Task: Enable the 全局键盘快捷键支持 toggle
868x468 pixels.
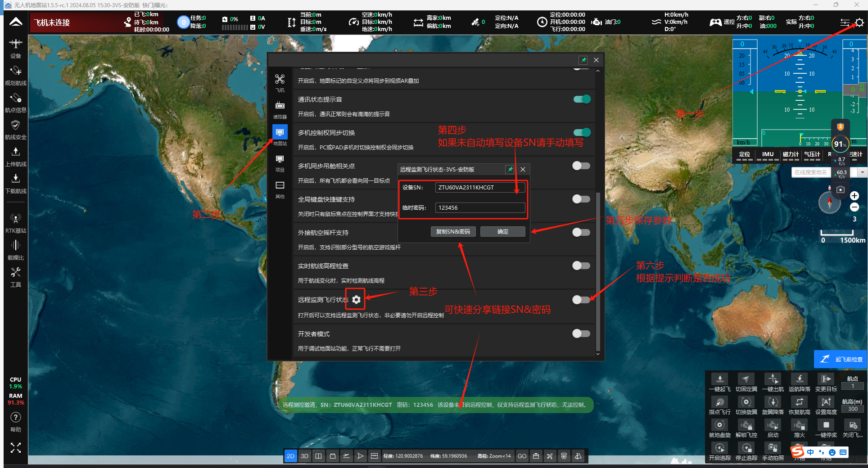Action: 581,199
